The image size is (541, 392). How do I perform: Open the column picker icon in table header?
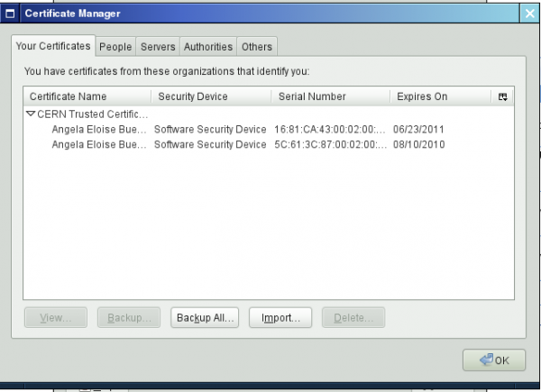tap(502, 96)
